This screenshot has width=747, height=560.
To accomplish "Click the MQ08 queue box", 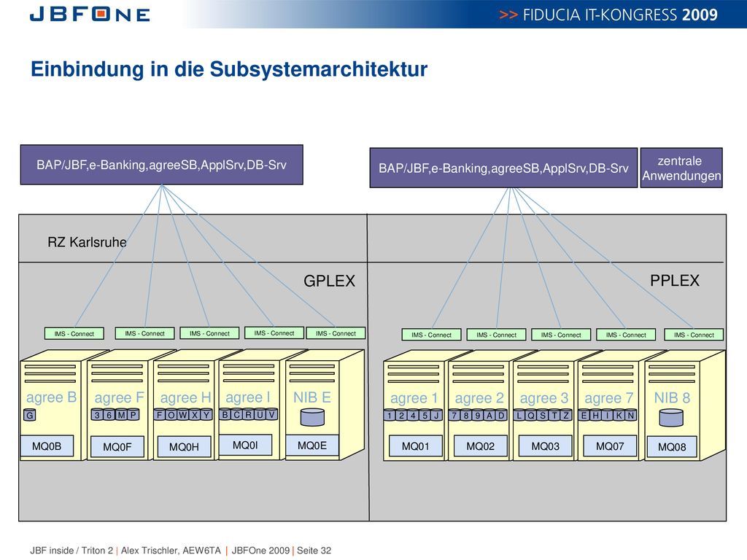I will point(672,447).
